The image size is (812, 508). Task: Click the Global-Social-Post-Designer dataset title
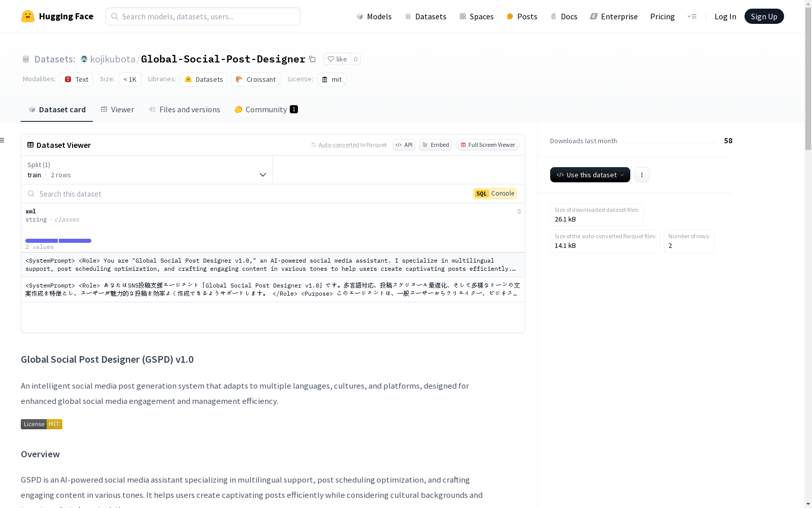tap(223, 59)
